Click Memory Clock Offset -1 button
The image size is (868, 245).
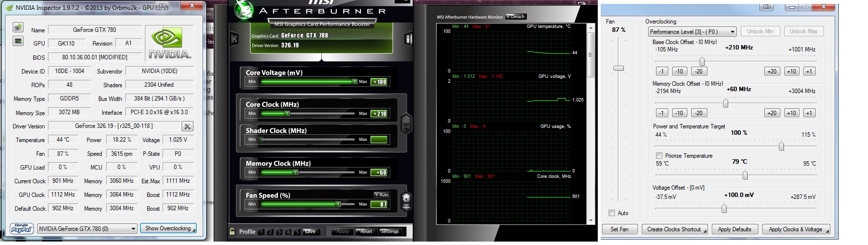point(661,113)
